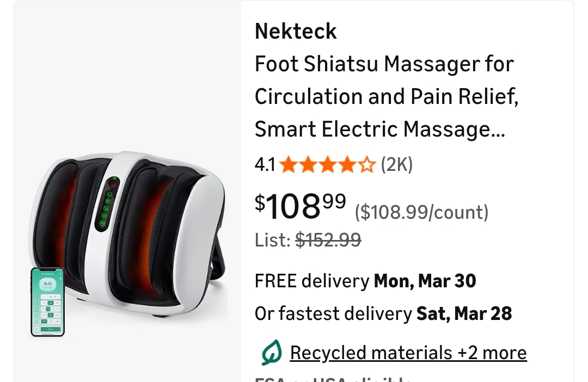This screenshot has height=382, width=588.
Task: Open the (2K) reviews count
Action: (x=396, y=164)
